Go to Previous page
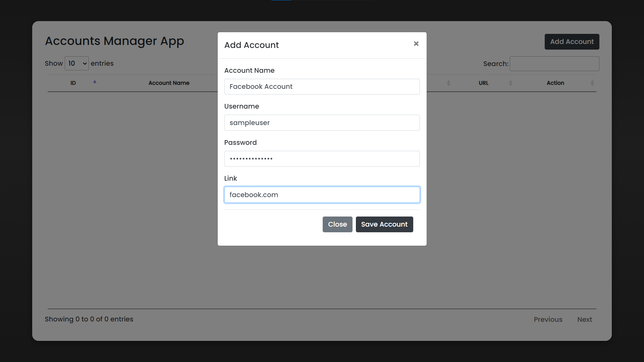The height and width of the screenshot is (362, 644). pyautogui.click(x=548, y=319)
